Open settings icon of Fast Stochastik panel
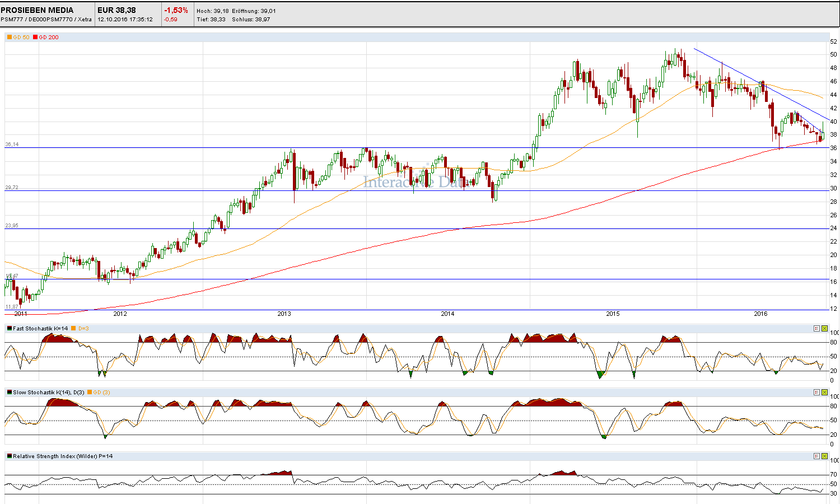This screenshot has width=840, height=504. (x=816, y=329)
